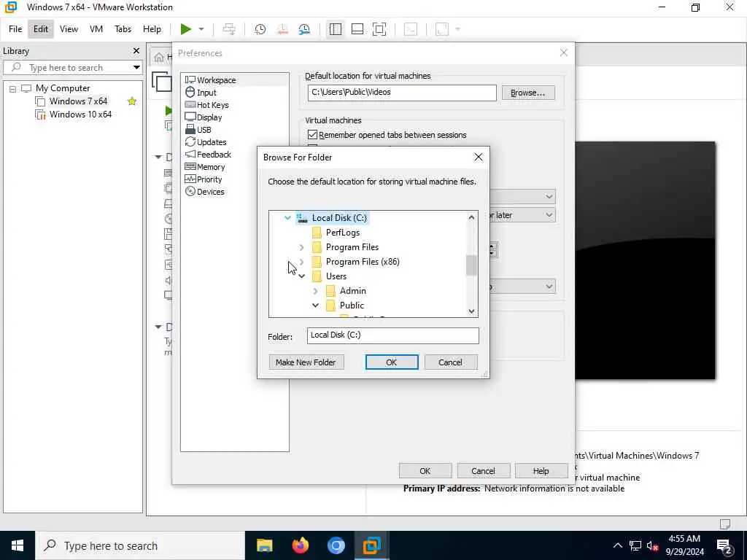Close the Library panel
Viewport: 747px width, 560px height.
tap(136, 50)
